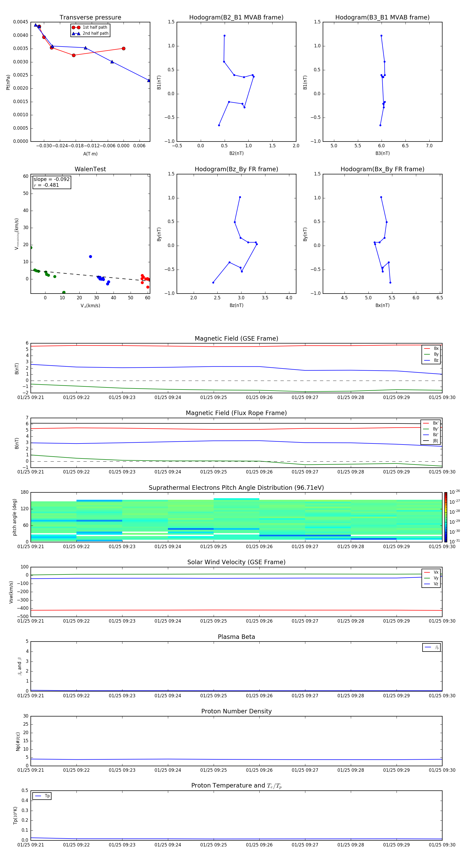Click the lowest green dot in the WalenTest plot
473x868 pixels.
click(x=64, y=292)
